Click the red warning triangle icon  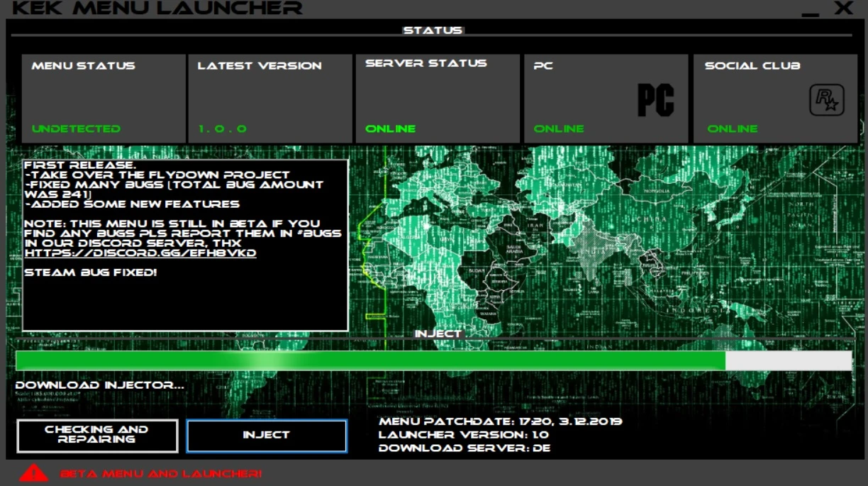click(x=33, y=473)
